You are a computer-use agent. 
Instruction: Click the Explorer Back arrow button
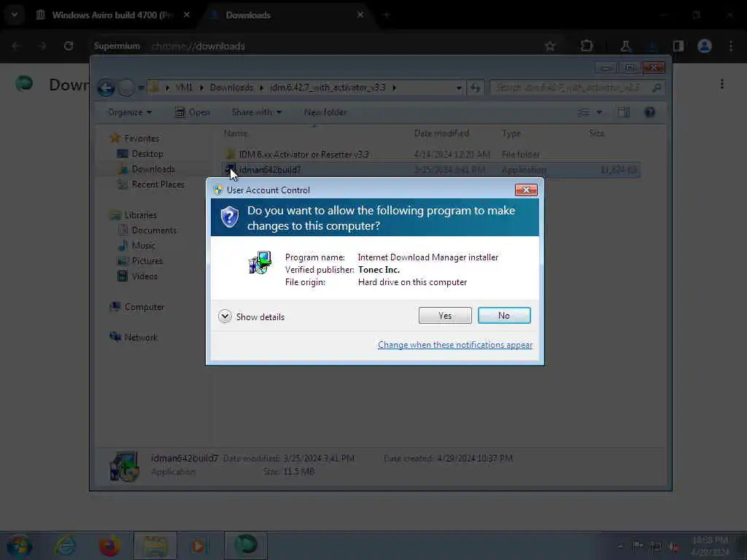coord(106,87)
